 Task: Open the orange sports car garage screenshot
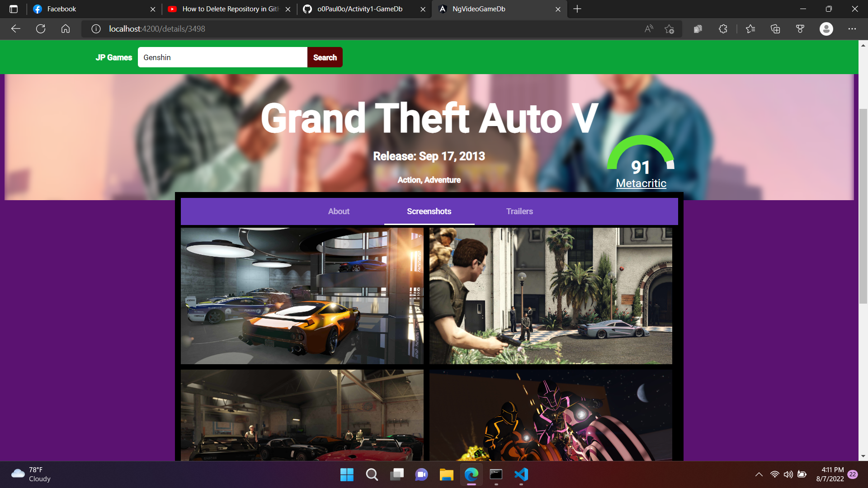tap(302, 296)
